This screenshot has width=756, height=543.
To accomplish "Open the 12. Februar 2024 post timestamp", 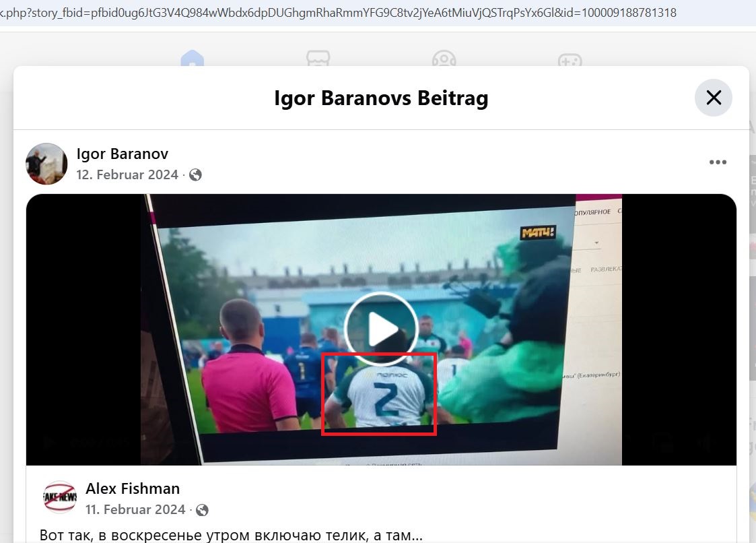I will coord(127,174).
